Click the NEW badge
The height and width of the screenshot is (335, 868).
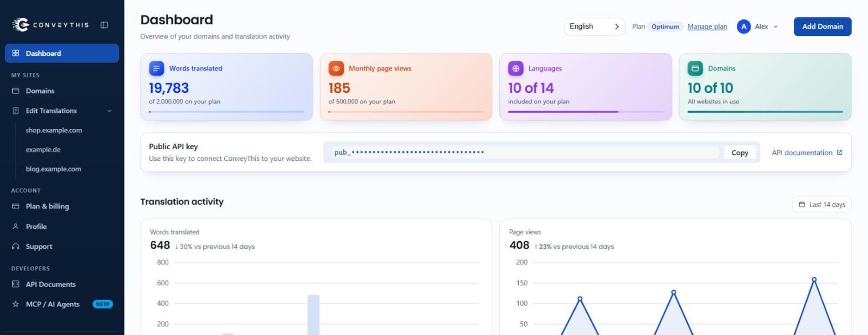[x=102, y=304]
